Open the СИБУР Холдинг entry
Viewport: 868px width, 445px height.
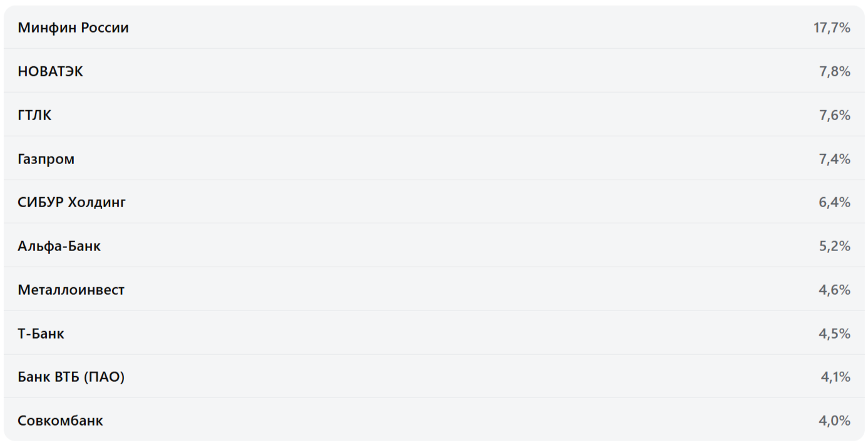[71, 202]
